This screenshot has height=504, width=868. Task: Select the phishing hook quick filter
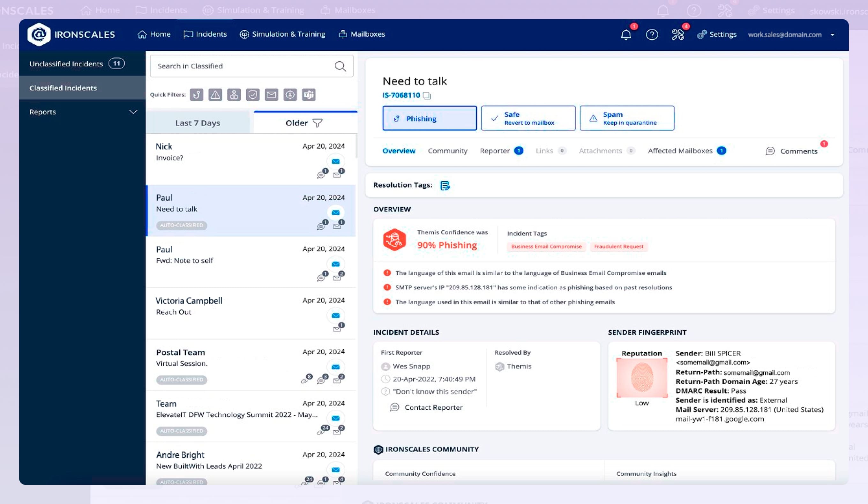pyautogui.click(x=197, y=95)
